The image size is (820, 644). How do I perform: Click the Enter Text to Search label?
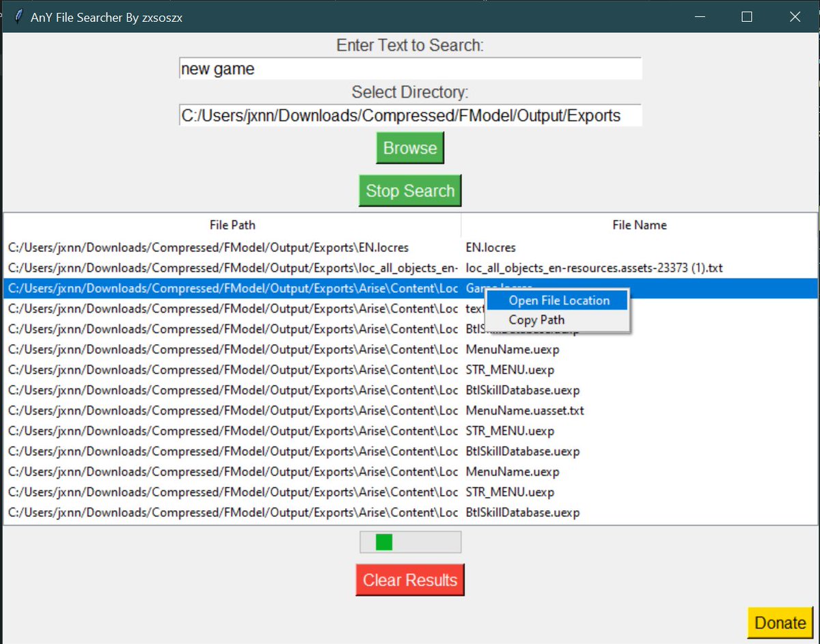410,46
